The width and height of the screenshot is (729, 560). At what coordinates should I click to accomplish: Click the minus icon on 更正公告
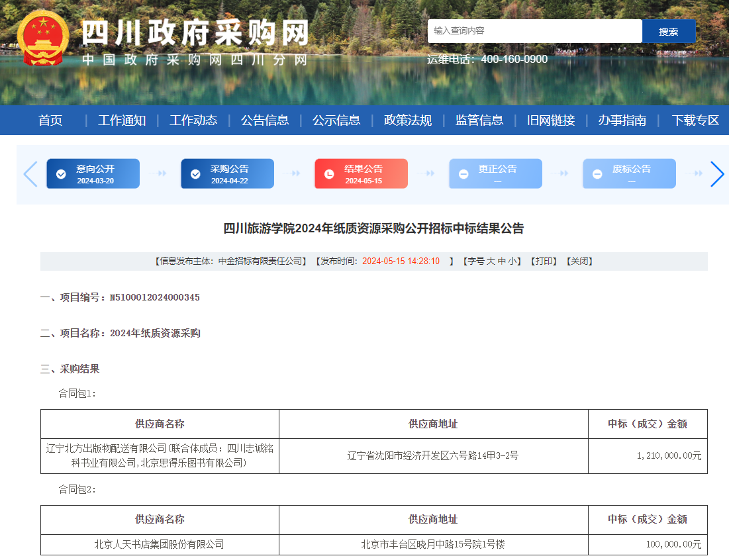pyautogui.click(x=463, y=174)
